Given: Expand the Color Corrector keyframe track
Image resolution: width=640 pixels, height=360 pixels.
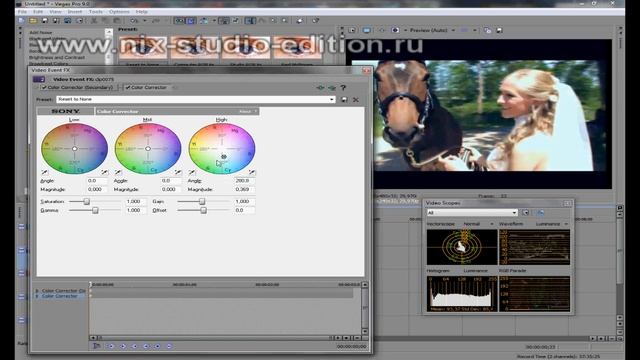Looking at the screenshot, I should coord(37,296).
